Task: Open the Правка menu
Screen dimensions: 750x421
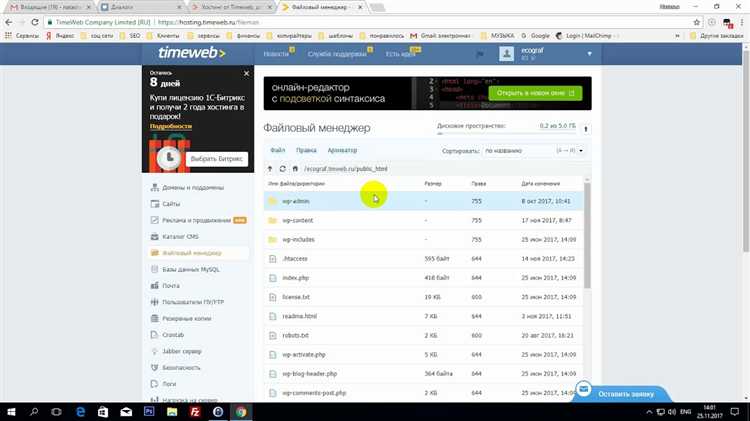Action: pyautogui.click(x=306, y=150)
